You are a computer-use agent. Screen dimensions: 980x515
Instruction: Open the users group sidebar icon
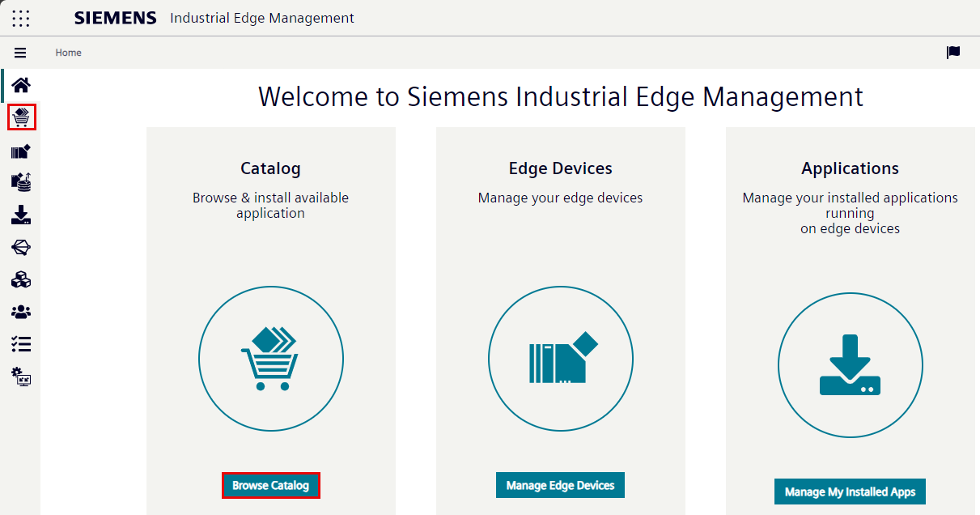click(21, 312)
